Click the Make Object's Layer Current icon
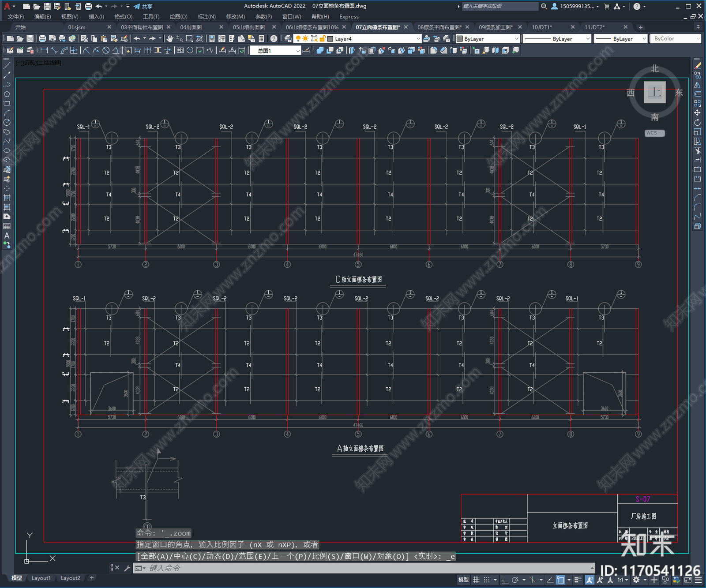Image resolution: width=706 pixels, height=588 pixels. coord(427,39)
